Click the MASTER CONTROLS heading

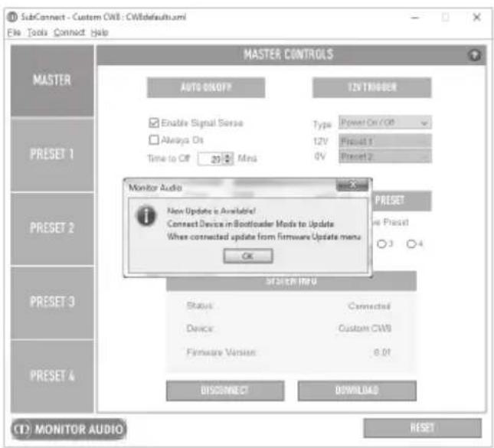click(x=289, y=54)
